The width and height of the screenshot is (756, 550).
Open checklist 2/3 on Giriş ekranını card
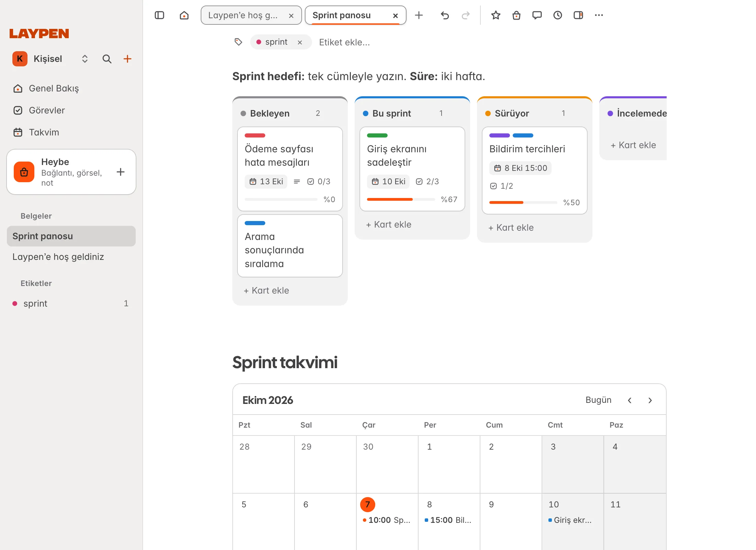[427, 181]
